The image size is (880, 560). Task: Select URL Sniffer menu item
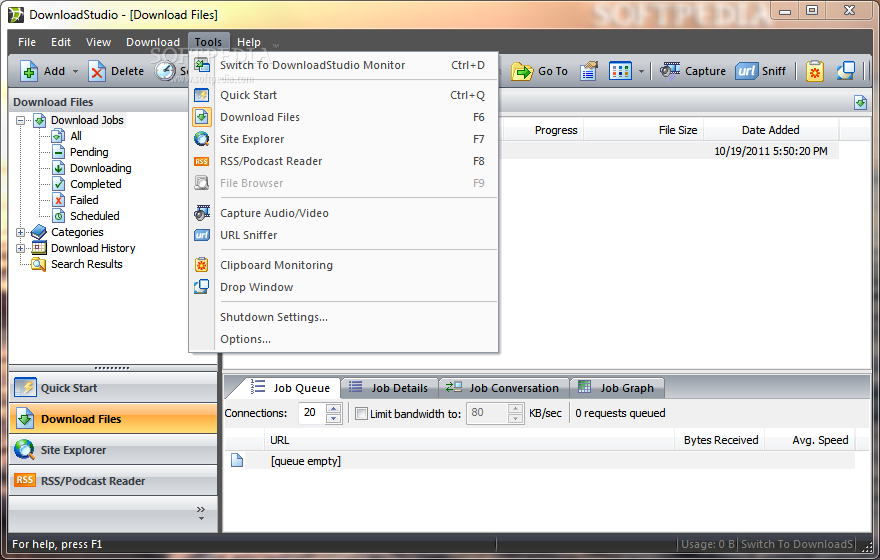(x=343, y=235)
